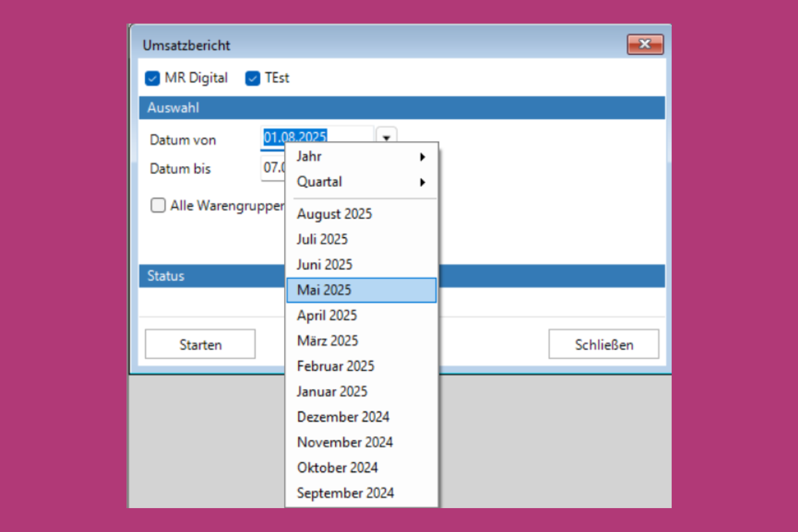This screenshot has width=798, height=532.
Task: Expand the Quartal submenu
Action: coord(361,182)
